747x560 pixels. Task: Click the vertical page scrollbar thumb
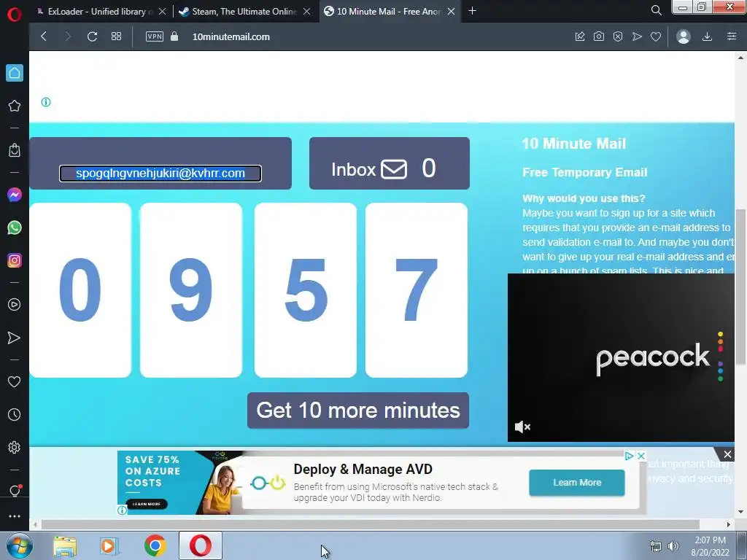[x=740, y=287]
